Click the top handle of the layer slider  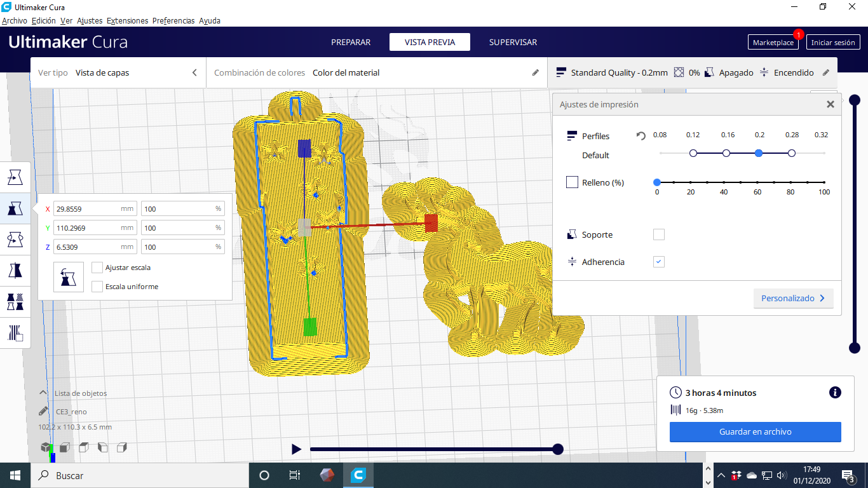pos(855,100)
